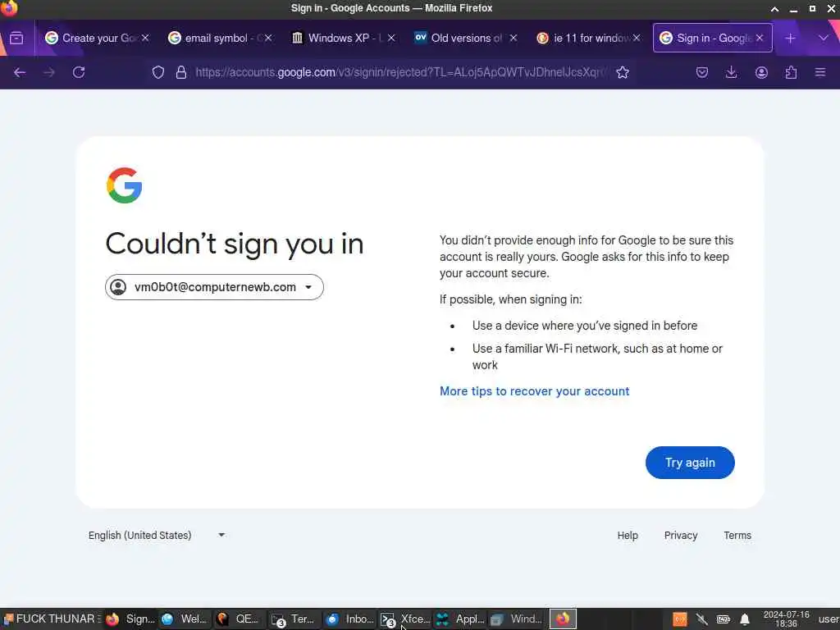
Task: Click the padlock site security icon
Action: 181,72
